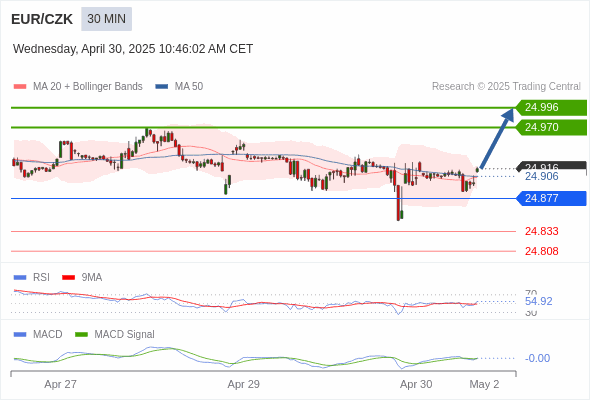Click the RSI value 54.92
This screenshot has height=400, width=590.
point(538,301)
